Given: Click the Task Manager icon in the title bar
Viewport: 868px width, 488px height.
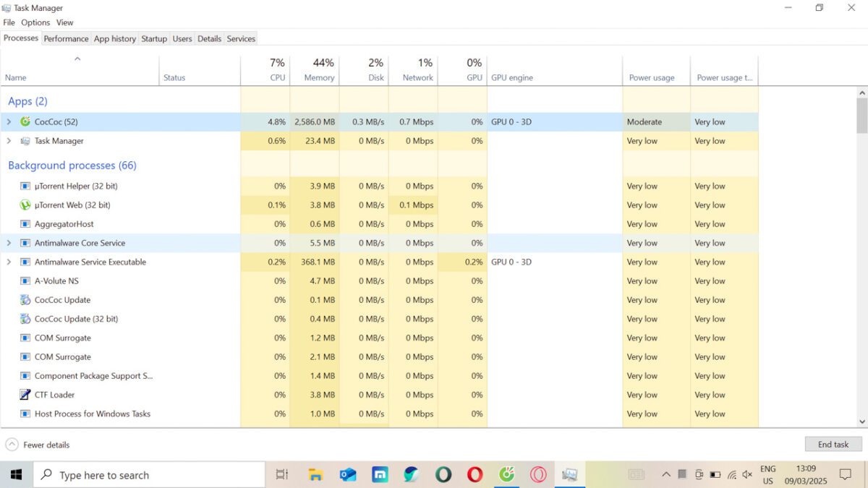Looking at the screenshot, I should tap(7, 8).
